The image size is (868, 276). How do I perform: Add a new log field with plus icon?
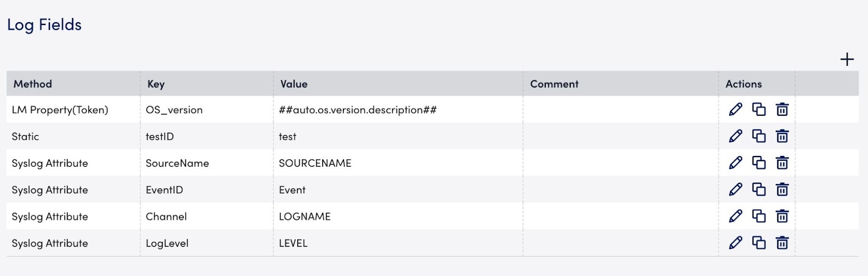[847, 59]
